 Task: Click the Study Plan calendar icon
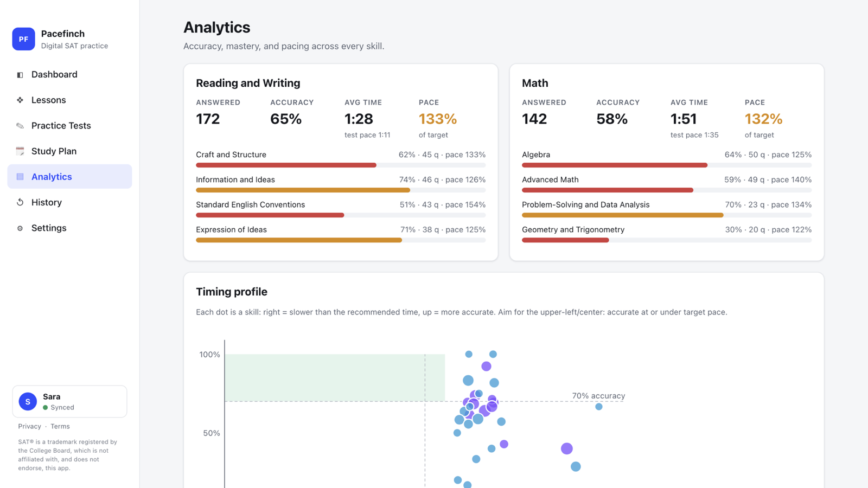pos(20,151)
